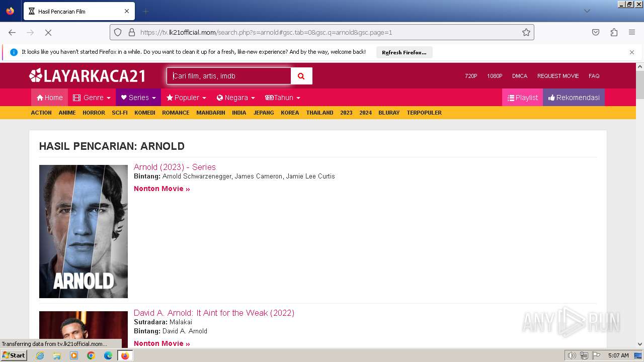Open a new tab with the plus button
The image size is (644, 362).
pyautogui.click(x=145, y=11)
